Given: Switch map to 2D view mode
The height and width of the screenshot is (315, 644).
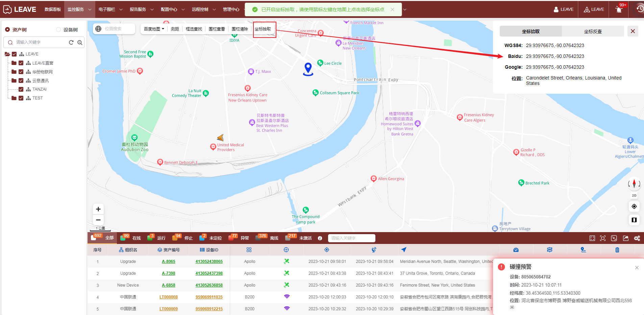Looking at the screenshot, I should (634, 196).
